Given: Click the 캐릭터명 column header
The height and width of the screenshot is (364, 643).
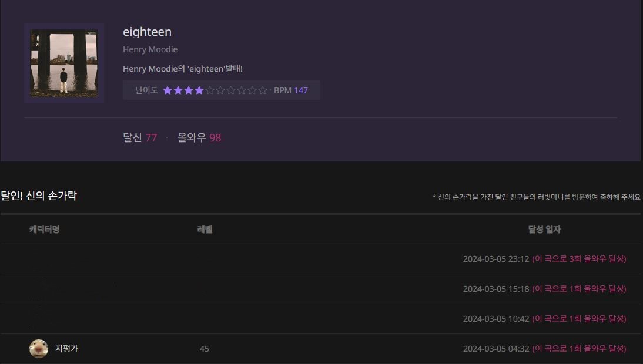Looking at the screenshot, I should click(x=44, y=230).
